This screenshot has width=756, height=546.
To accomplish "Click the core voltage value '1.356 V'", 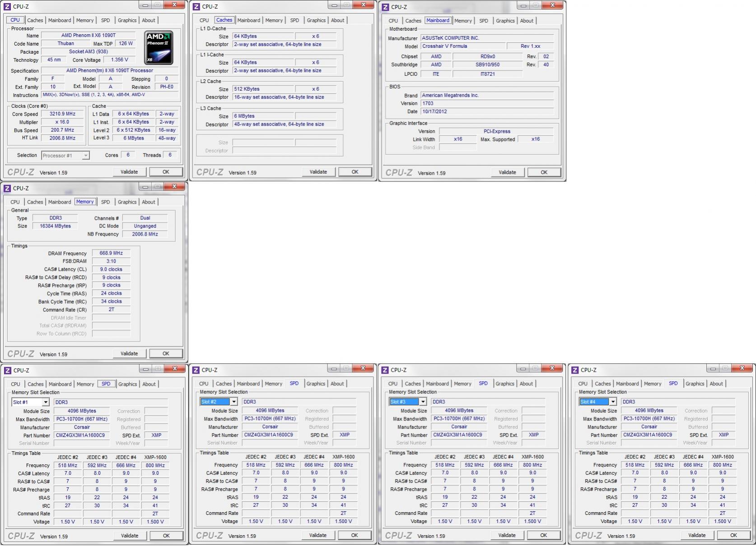I will click(120, 60).
